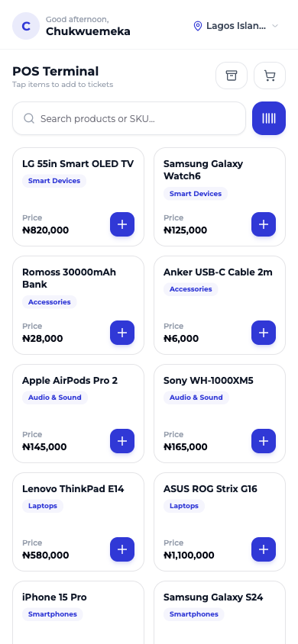
Task: Open the iPhone 15 Pro product card
Action: [78, 613]
